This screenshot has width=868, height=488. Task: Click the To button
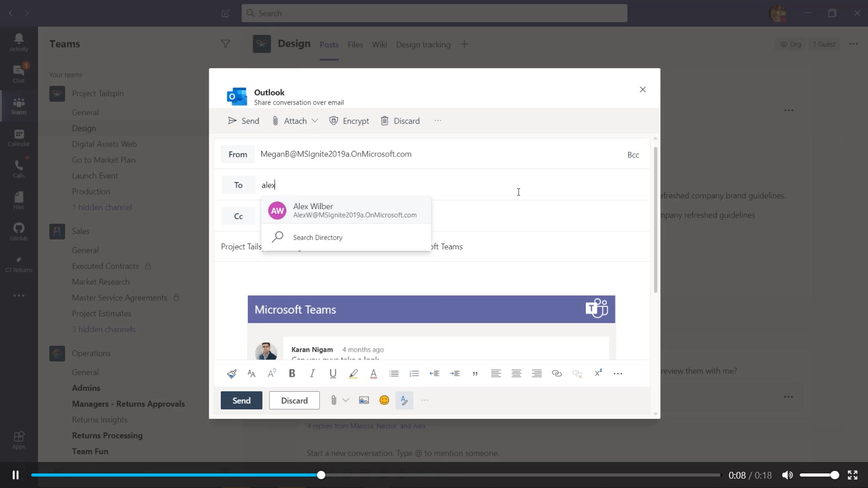click(238, 185)
